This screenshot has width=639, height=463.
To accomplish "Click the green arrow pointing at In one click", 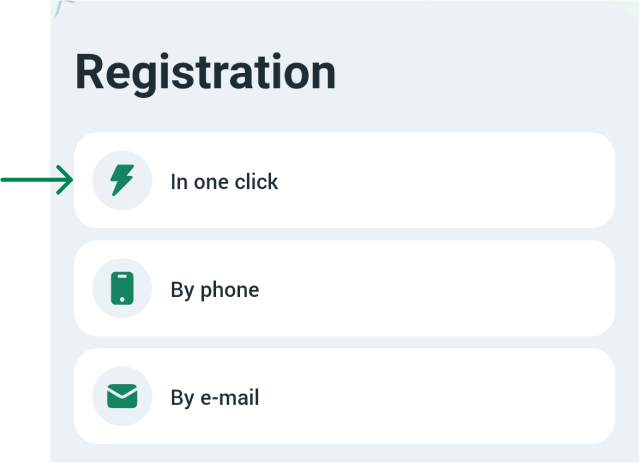I will click(x=38, y=181).
